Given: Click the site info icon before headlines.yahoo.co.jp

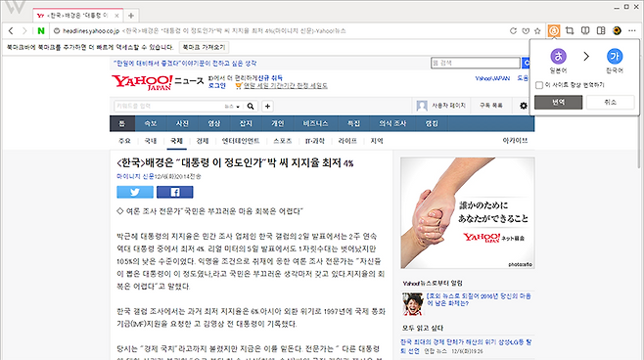Looking at the screenshot, I should 57,30.
